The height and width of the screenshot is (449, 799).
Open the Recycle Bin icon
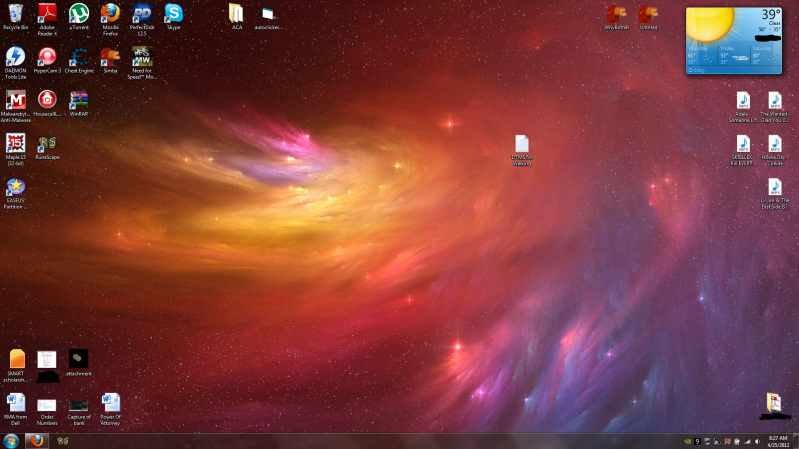click(x=15, y=14)
